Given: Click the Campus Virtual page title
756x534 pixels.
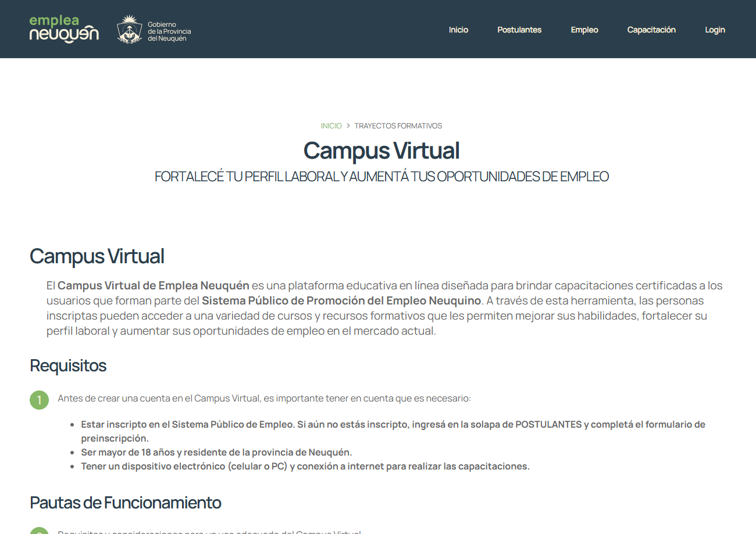Looking at the screenshot, I should 381,150.
